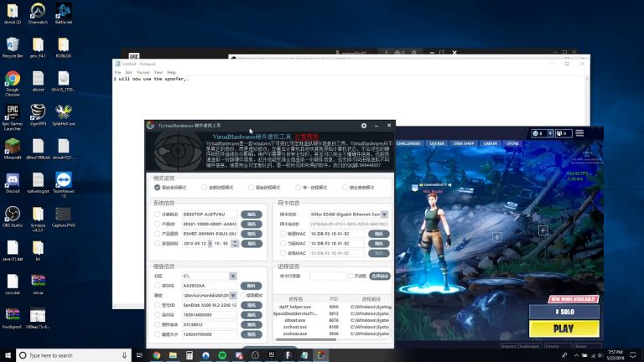Open File Explorer from the taskbar
The image size is (644, 362).
tap(173, 355)
